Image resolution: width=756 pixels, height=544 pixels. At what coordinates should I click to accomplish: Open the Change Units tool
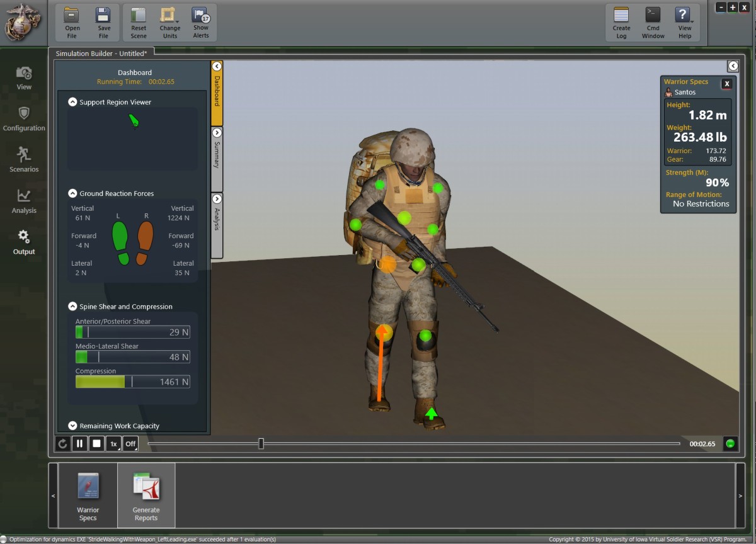(169, 22)
